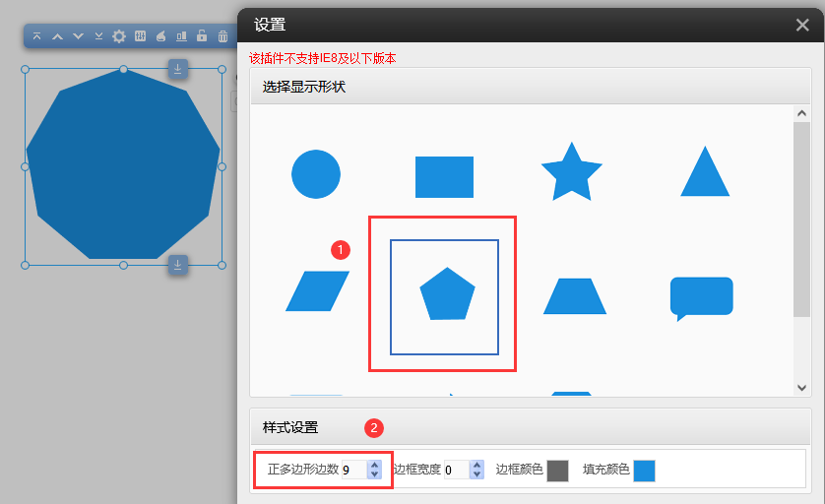The width and height of the screenshot is (825, 504).
Task: Click the bring-to-top layer icon
Action: coord(36,36)
